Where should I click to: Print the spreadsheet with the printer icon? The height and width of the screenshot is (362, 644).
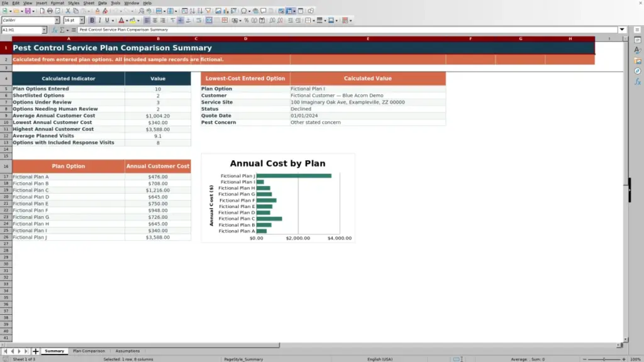tap(50, 11)
